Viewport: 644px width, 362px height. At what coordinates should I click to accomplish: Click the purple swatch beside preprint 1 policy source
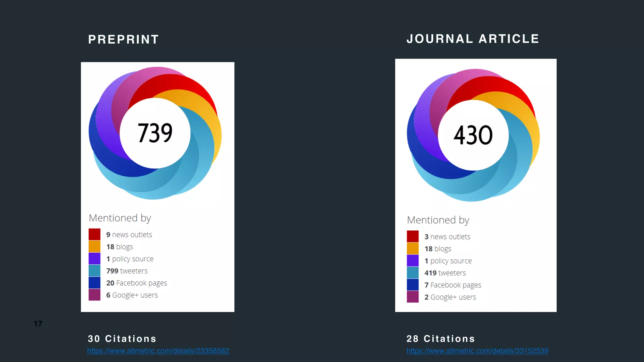94,259
